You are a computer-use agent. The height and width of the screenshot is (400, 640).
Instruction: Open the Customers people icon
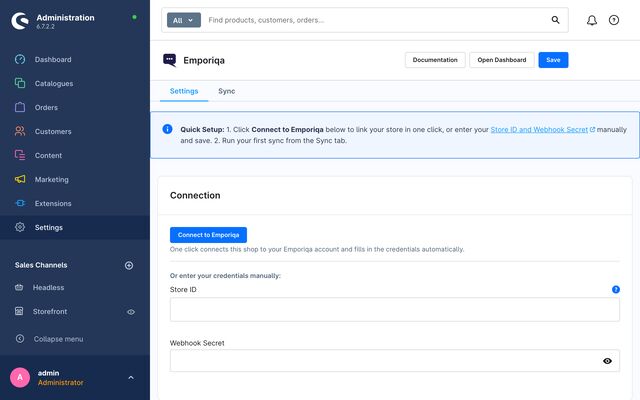[x=20, y=131]
